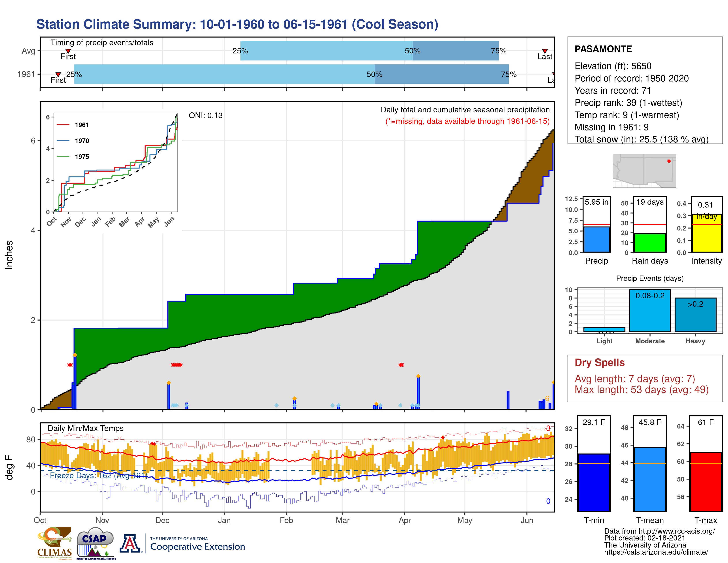
Task: Click the green Rain days bar
Action: [x=650, y=243]
